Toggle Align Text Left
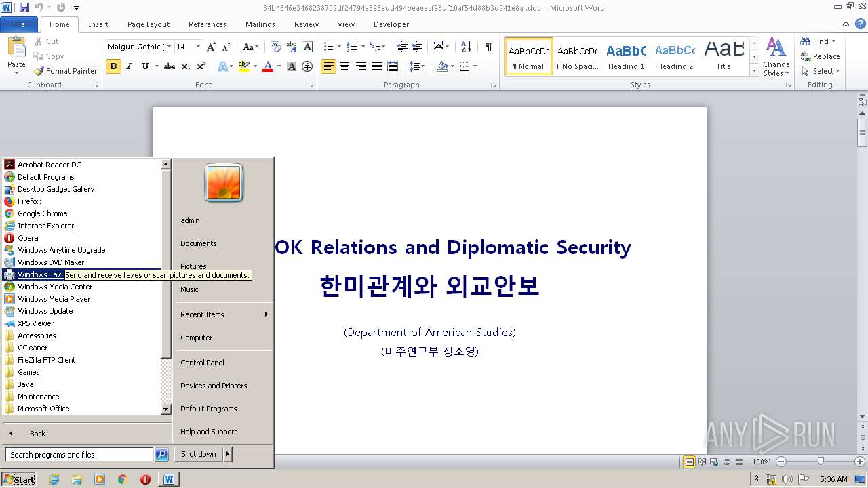The height and width of the screenshot is (488, 868). [328, 66]
